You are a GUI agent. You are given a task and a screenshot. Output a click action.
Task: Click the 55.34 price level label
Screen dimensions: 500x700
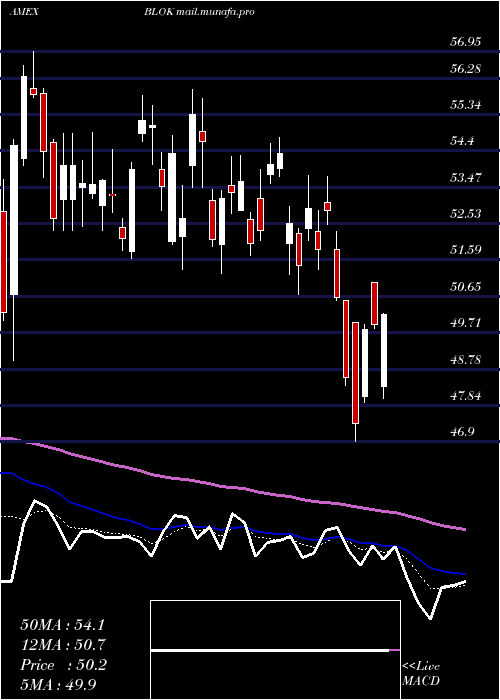[x=465, y=105]
